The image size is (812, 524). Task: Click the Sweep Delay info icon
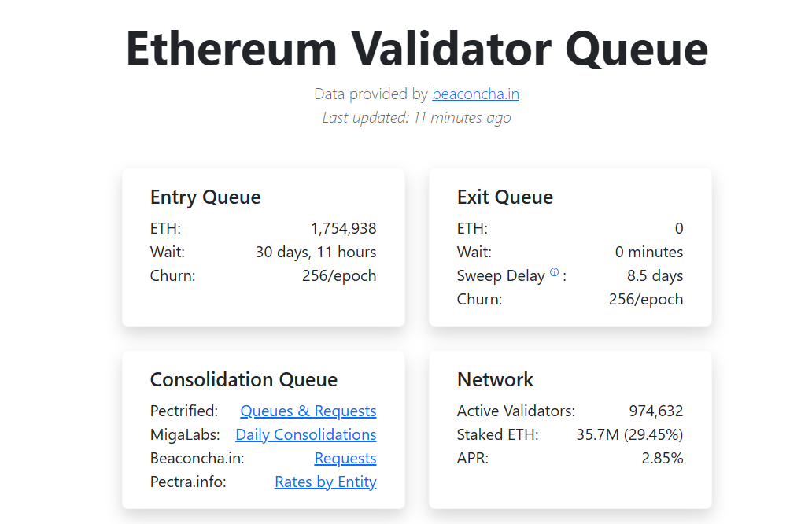click(x=555, y=271)
